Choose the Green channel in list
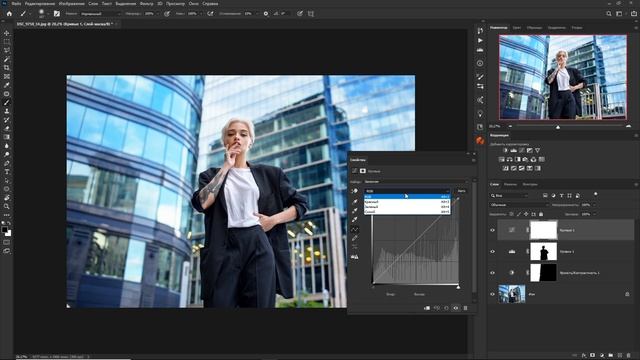 (x=407, y=207)
